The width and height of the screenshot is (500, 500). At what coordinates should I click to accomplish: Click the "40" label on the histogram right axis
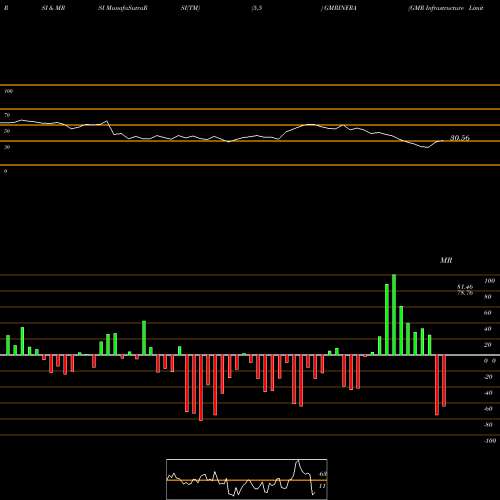click(488, 329)
